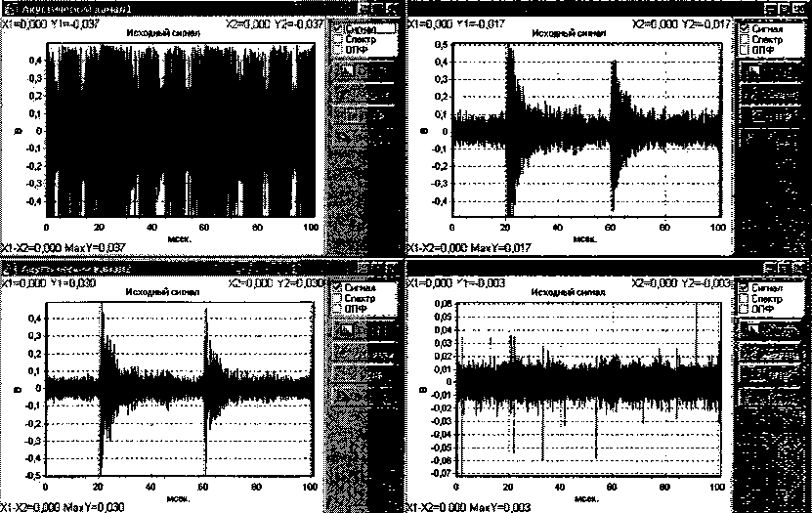Click the signal plot in MaxY=0,003 window

(x=588, y=389)
